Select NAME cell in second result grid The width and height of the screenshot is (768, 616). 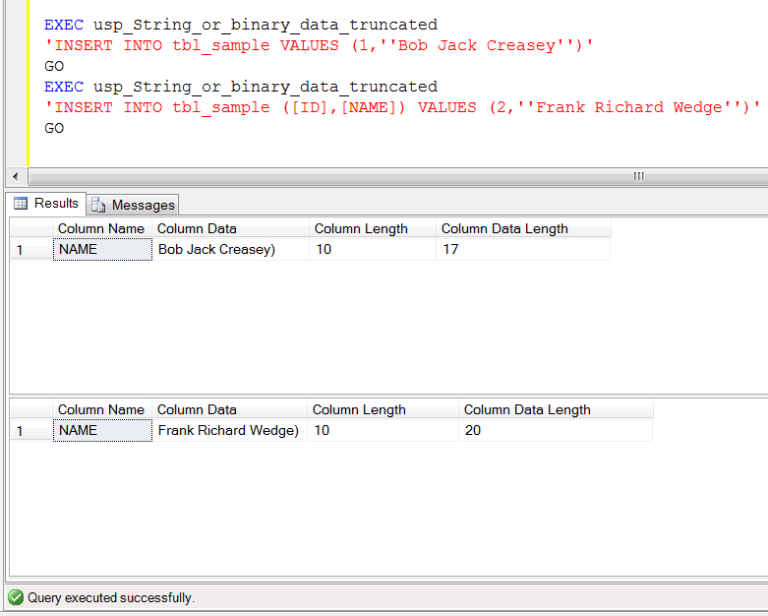click(x=102, y=430)
